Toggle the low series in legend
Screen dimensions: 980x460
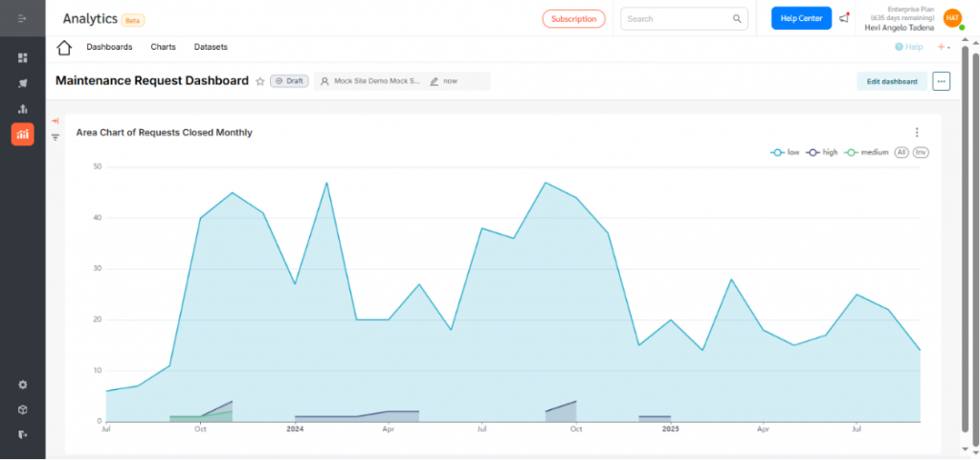(786, 152)
